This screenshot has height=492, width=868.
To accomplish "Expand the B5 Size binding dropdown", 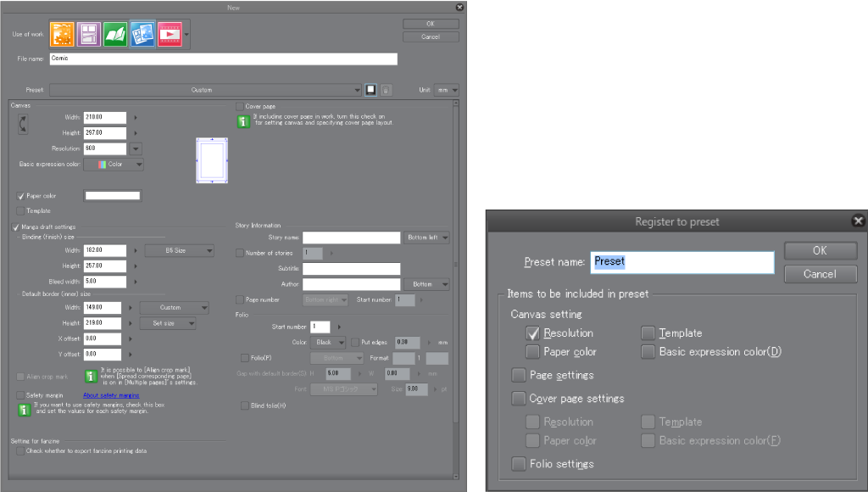I will pos(175,251).
